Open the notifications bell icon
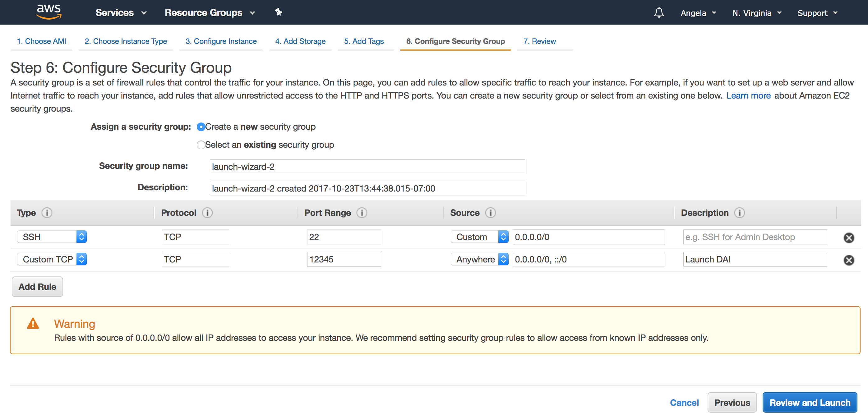The width and height of the screenshot is (868, 417). coord(659,13)
